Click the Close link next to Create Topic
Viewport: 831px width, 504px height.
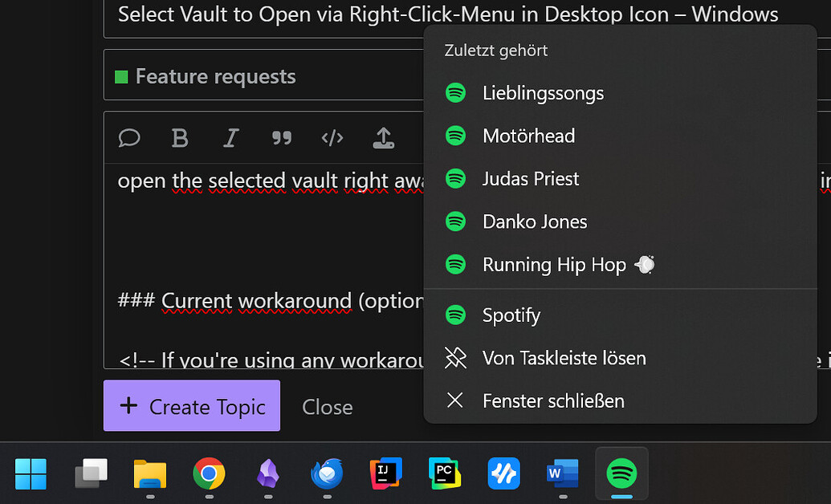point(327,407)
